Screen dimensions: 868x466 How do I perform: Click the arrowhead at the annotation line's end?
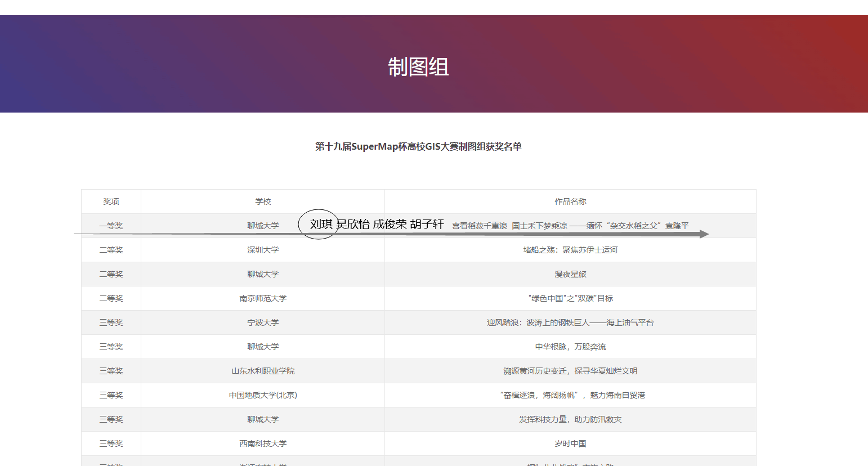pos(704,234)
